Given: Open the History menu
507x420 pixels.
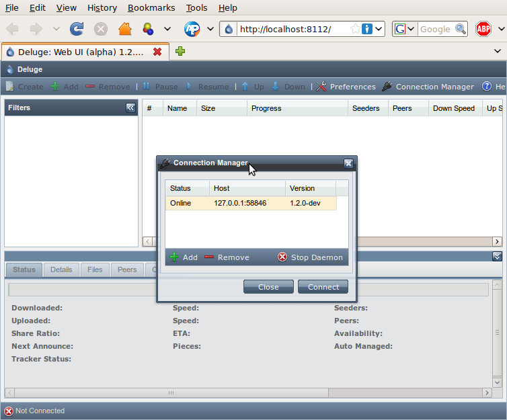Looking at the screenshot, I should coord(102,7).
